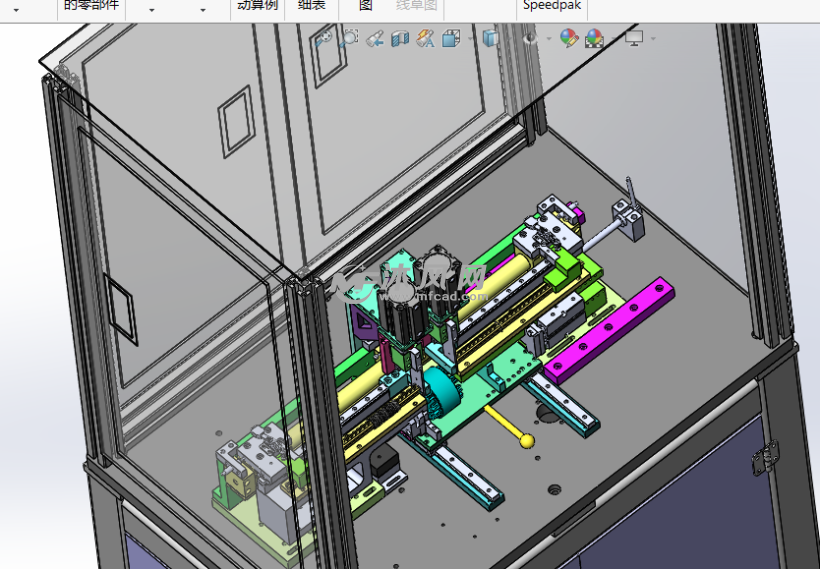Click the Speedpak ribbon item
Image resolution: width=820 pixels, height=569 pixels.
(x=552, y=5)
